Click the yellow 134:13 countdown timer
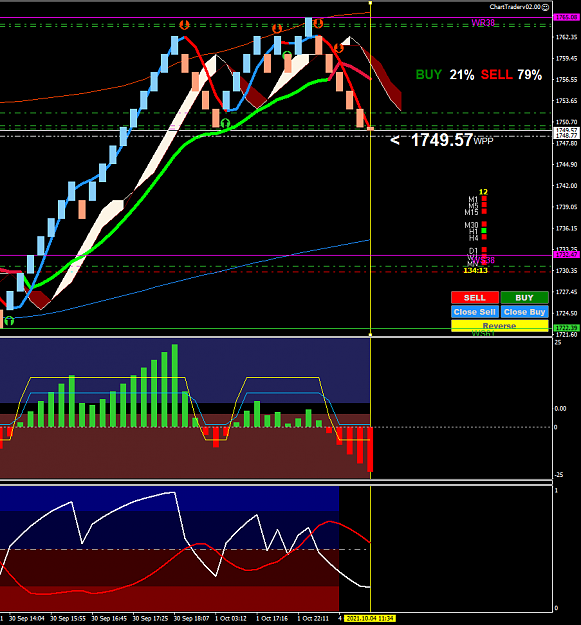 click(x=475, y=270)
